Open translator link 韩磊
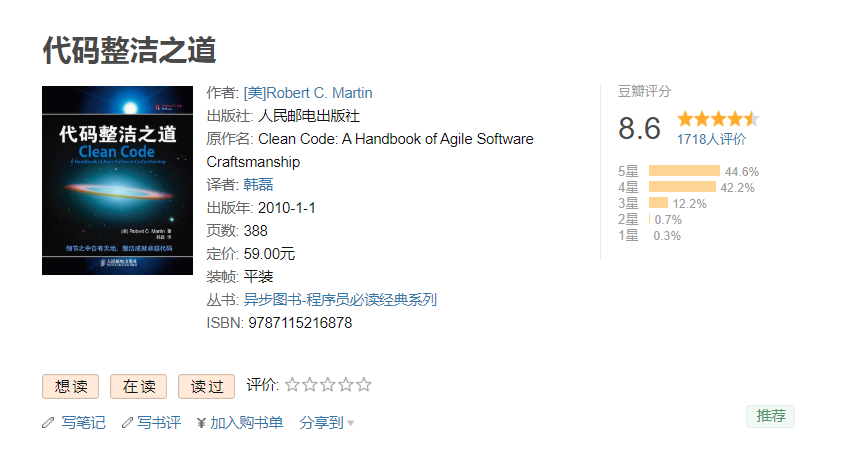 [x=258, y=185]
